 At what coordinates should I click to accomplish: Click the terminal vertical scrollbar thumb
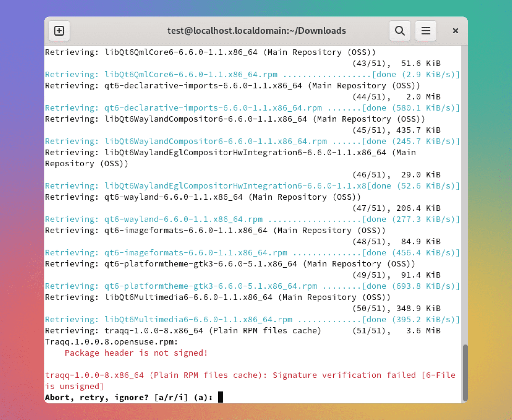tap(465, 373)
